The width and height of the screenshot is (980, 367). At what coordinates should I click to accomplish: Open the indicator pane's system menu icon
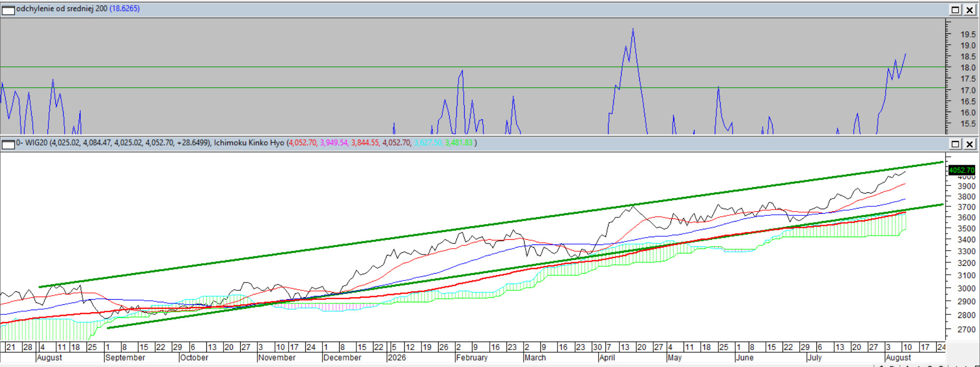point(8,10)
